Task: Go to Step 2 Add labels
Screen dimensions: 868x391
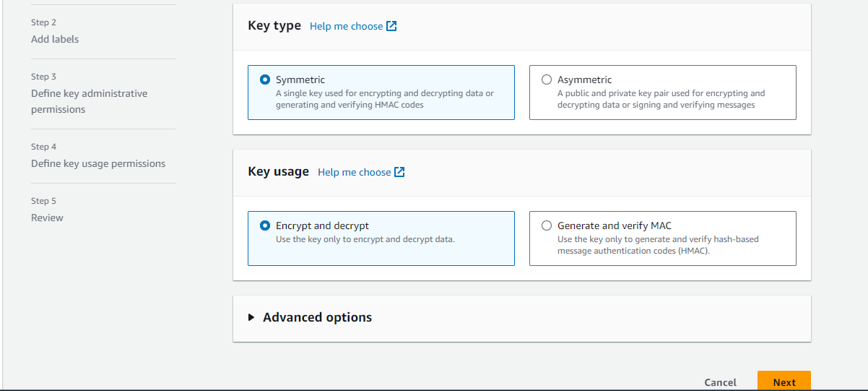Action: point(55,39)
